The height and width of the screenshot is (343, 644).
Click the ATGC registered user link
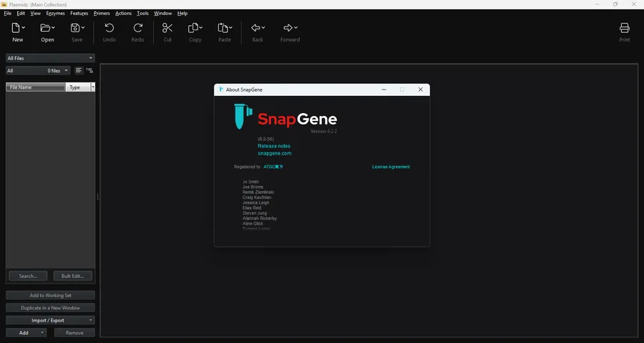click(x=273, y=167)
